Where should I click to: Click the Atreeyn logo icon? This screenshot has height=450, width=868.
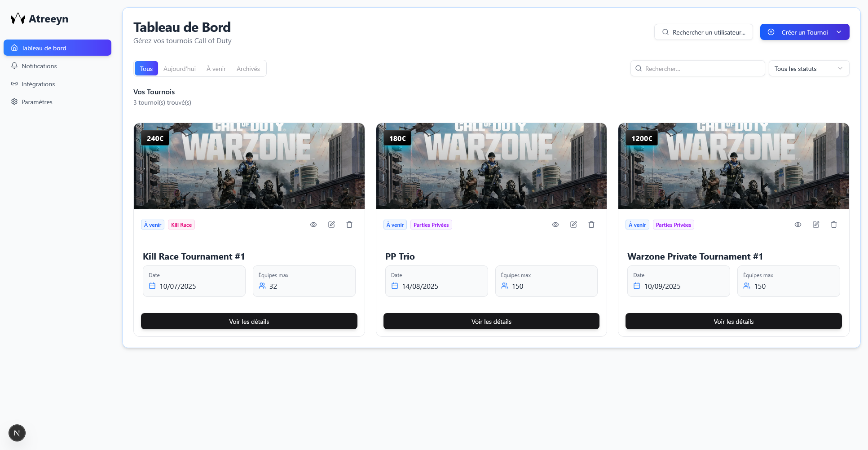click(x=18, y=18)
